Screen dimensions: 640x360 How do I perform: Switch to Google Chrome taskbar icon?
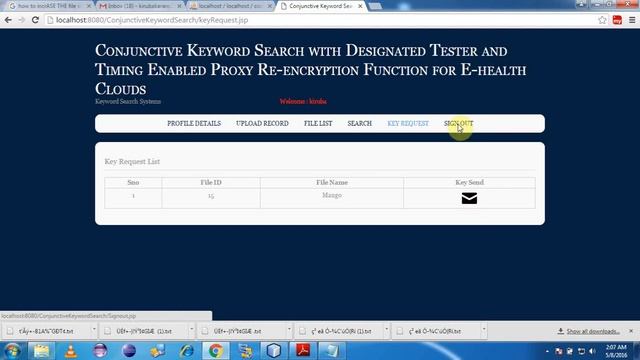pos(216,351)
